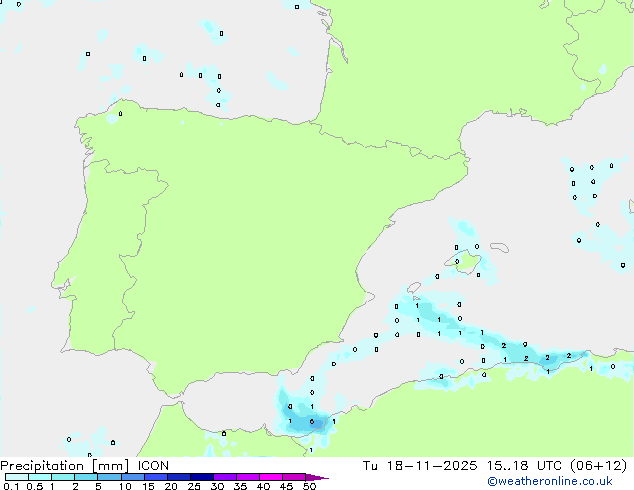
Task: Click the legend swatch between 45 and 50
Action: click(x=294, y=477)
